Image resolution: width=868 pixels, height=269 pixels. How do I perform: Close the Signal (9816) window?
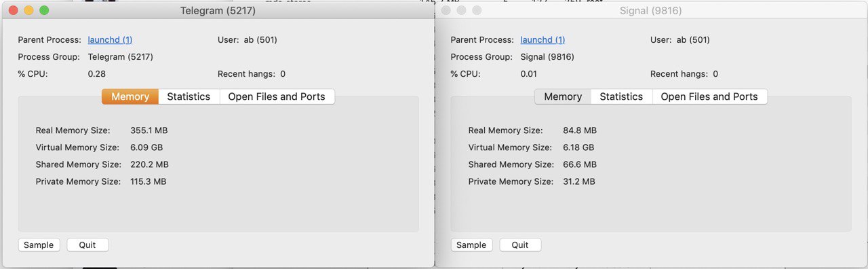pos(446,10)
